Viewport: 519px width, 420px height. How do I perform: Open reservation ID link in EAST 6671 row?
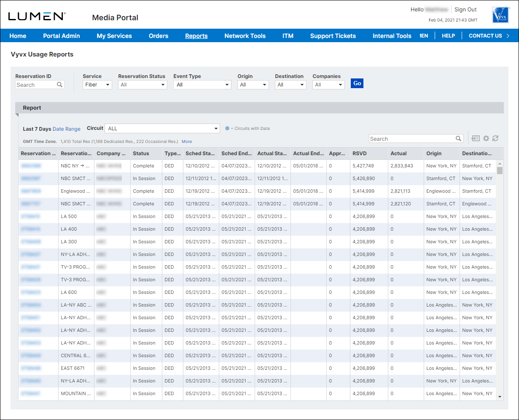[x=30, y=368]
